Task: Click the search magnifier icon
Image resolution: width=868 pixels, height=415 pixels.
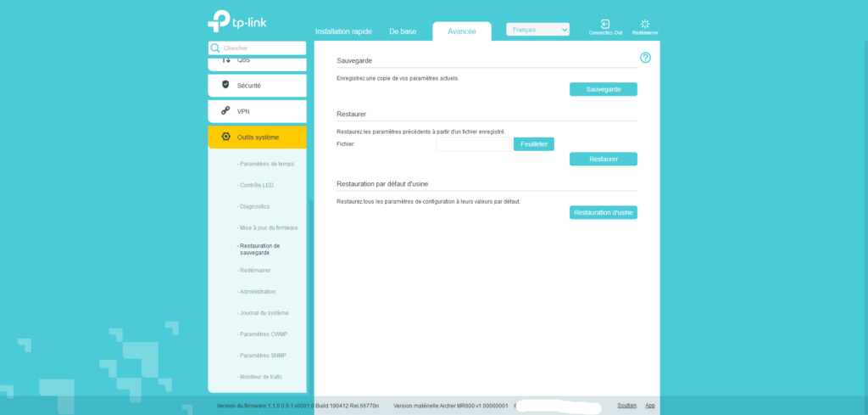Action: point(215,48)
